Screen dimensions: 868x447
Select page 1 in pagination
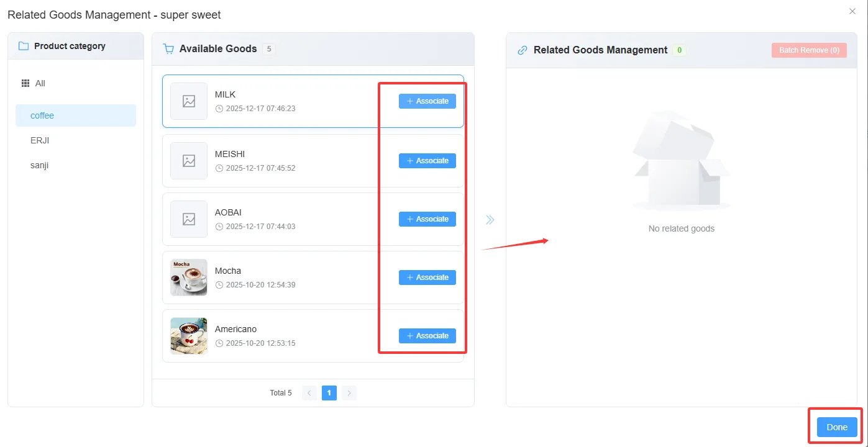coord(329,393)
